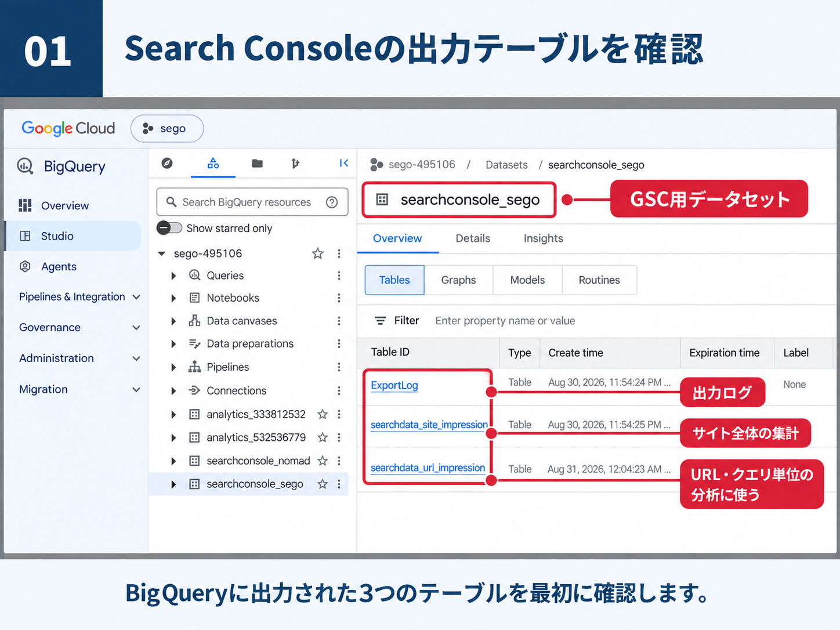The width and height of the screenshot is (840, 630).
Task: Open the searchdata_site_impression table link
Action: click(x=429, y=425)
